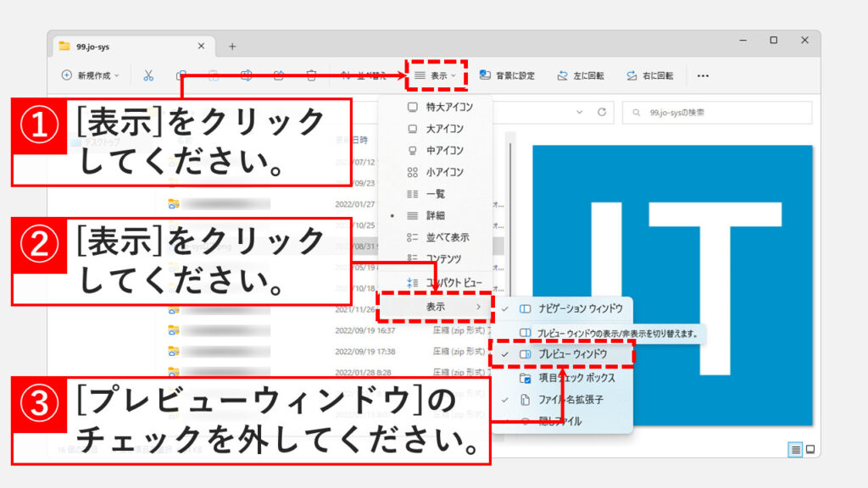Select details view icon in status bar
This screenshot has height=488, width=868.
[x=795, y=450]
